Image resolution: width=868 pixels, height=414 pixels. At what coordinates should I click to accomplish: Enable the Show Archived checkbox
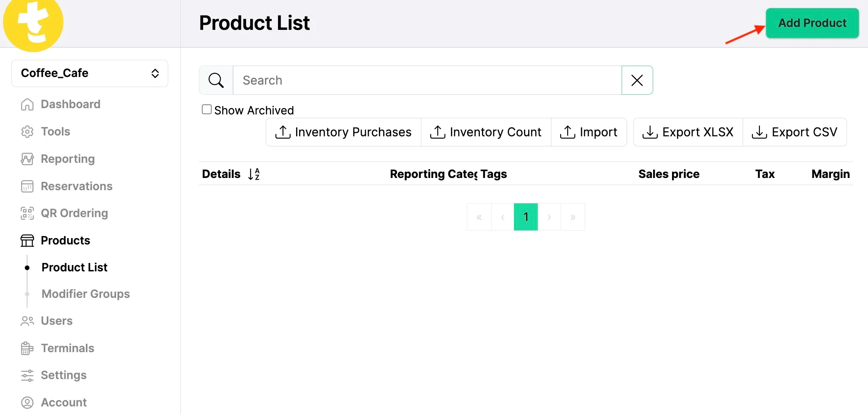pyautogui.click(x=206, y=109)
